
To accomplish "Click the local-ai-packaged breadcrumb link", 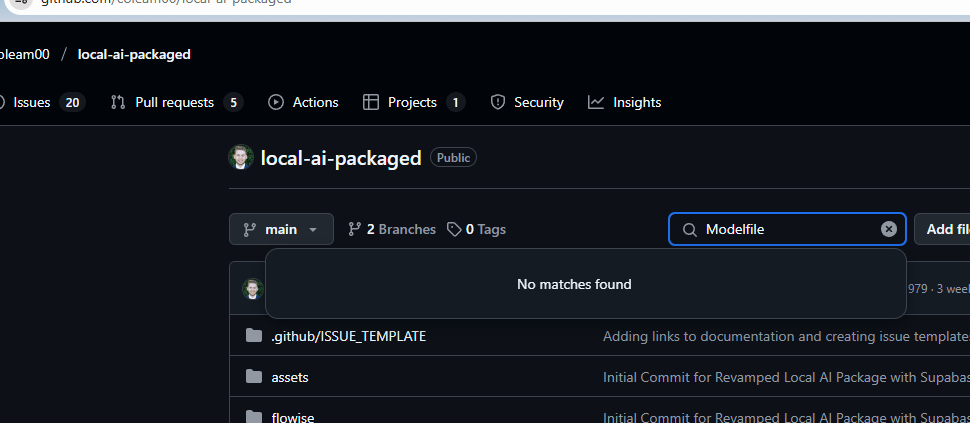I will [x=134, y=54].
